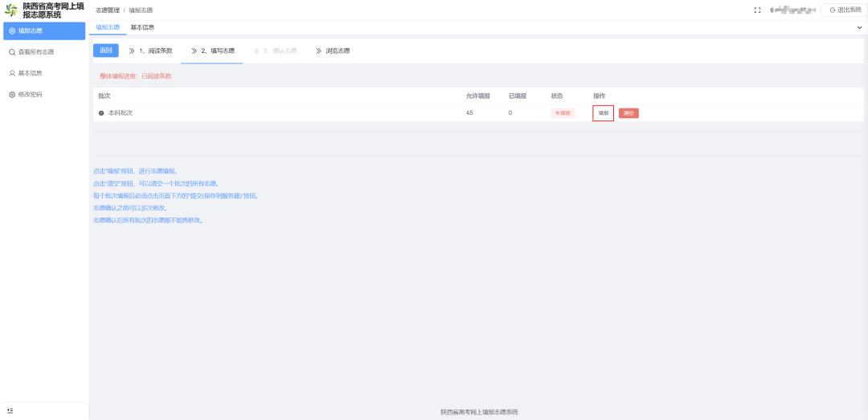Click the fullscreen icon in the header

[757, 10]
